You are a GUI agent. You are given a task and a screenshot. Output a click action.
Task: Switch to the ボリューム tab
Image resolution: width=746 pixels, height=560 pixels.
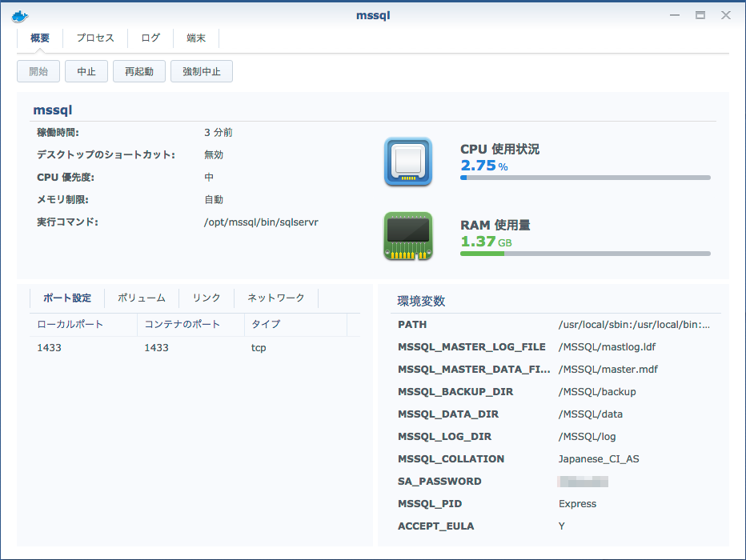tap(141, 297)
